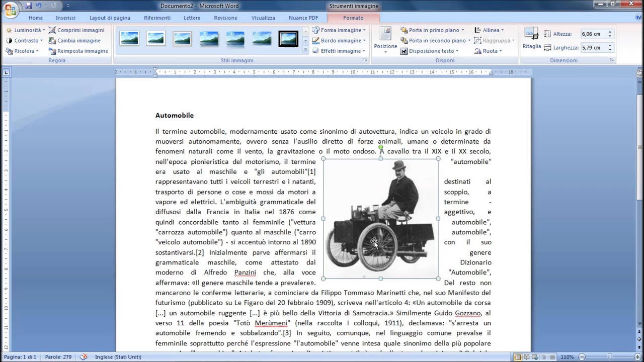Switch to the Lettere tab
Image resolution: width=644 pixels, height=362 pixels.
coord(192,18)
